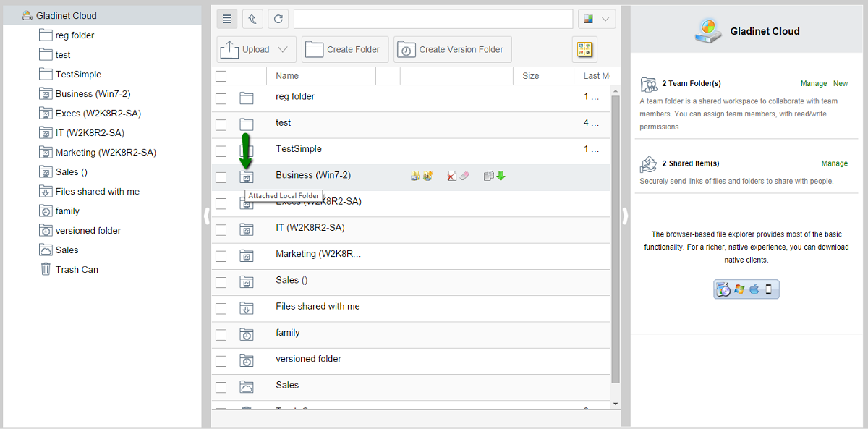
Task: Check the box for Marketing row
Action: pyautogui.click(x=221, y=256)
